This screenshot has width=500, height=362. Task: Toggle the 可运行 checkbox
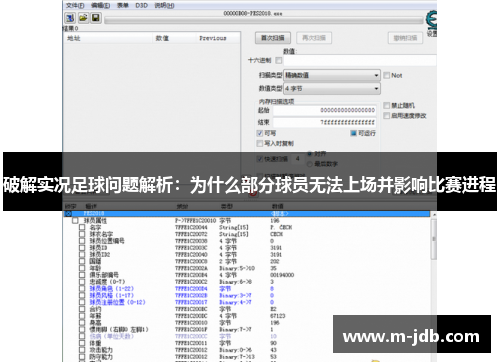click(x=354, y=133)
